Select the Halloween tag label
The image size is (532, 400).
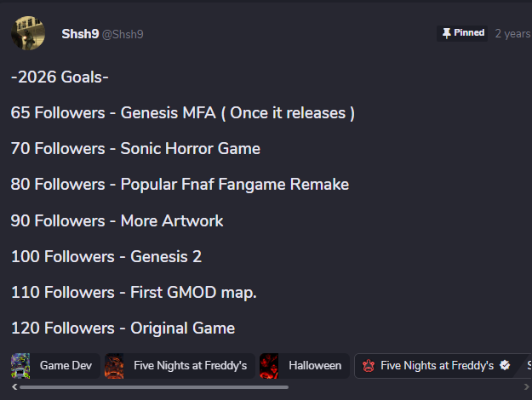tap(315, 366)
